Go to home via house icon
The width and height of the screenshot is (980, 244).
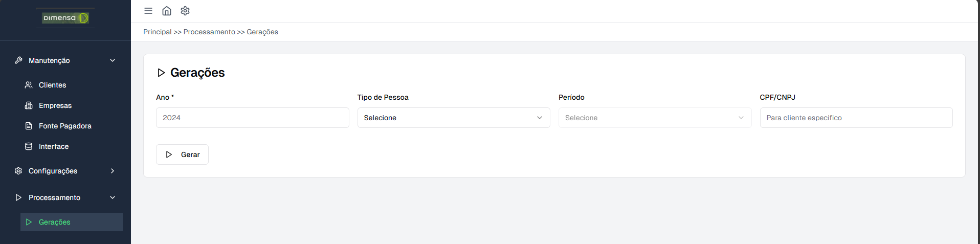point(167,11)
